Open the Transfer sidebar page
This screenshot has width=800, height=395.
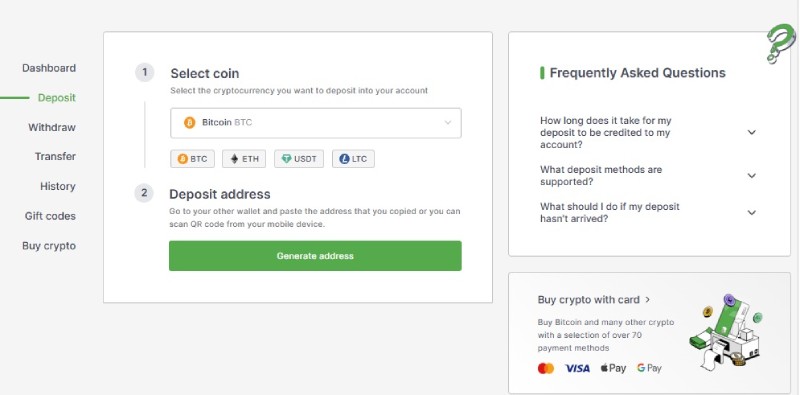[x=55, y=156]
